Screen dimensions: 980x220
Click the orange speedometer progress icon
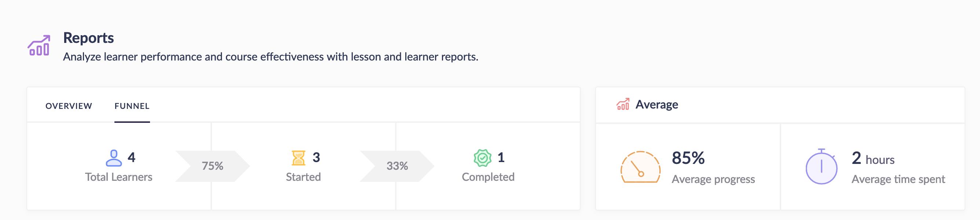(x=640, y=168)
